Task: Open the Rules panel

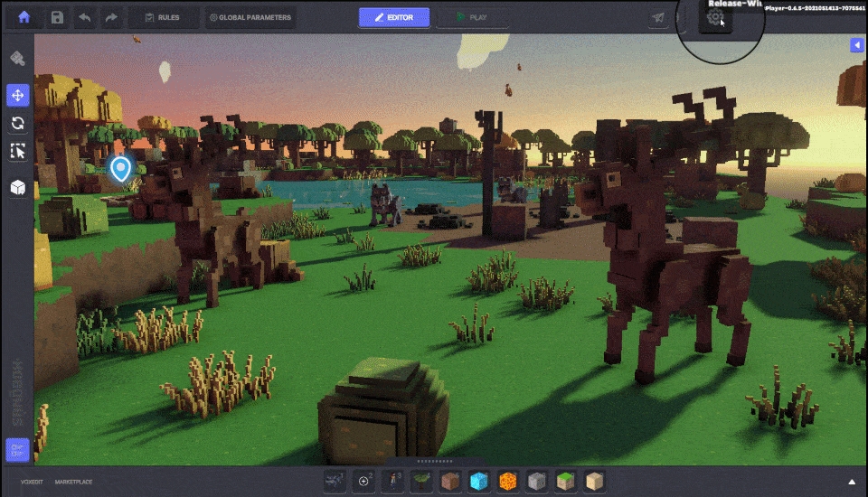Action: click(x=162, y=17)
